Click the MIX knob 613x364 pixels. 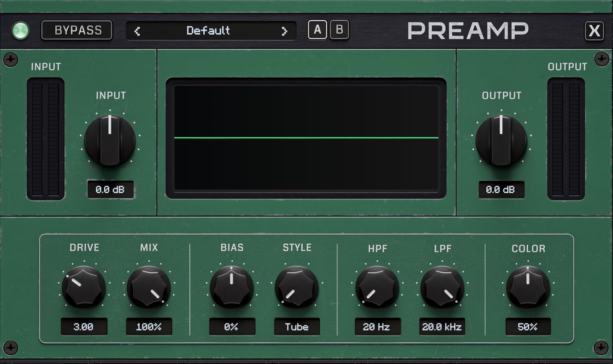tap(149, 287)
